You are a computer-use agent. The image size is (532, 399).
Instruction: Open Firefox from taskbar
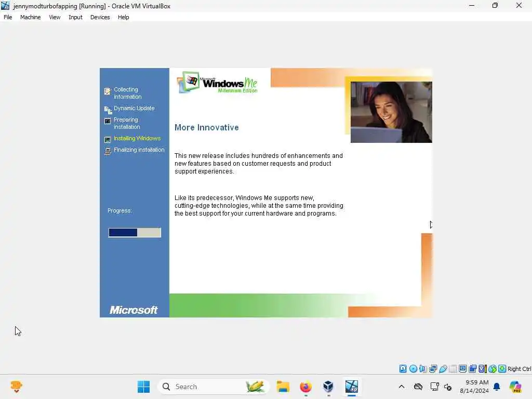(x=305, y=387)
